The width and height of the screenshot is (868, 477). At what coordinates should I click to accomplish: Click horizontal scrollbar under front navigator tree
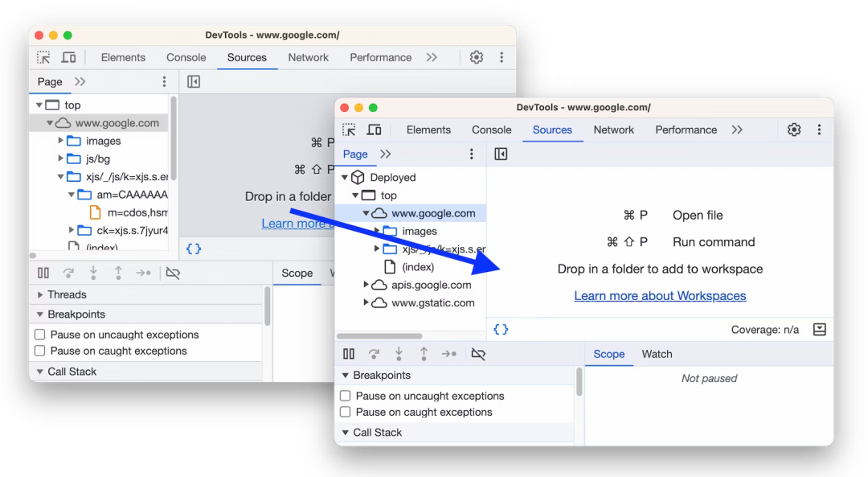click(379, 335)
